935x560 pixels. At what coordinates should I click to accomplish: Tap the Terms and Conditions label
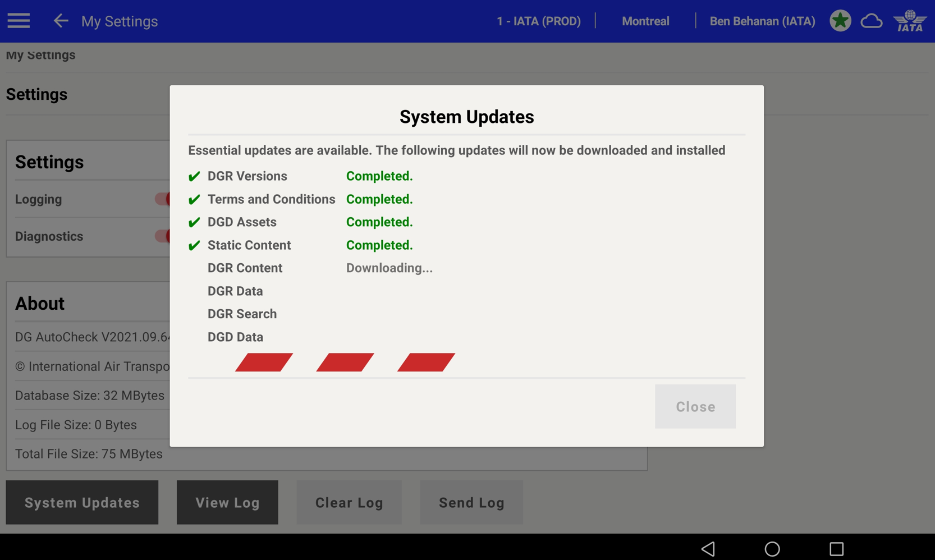click(x=271, y=199)
